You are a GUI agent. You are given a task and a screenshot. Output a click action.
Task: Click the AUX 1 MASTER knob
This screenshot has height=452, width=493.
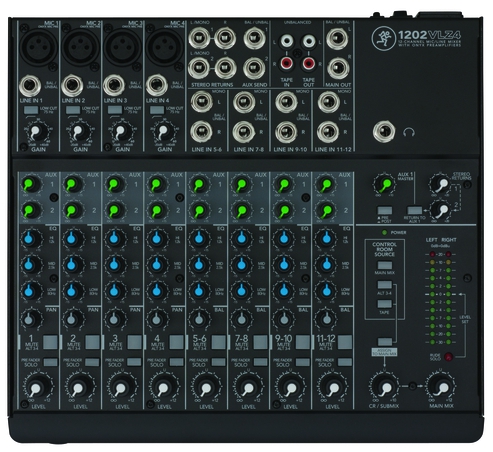(384, 184)
